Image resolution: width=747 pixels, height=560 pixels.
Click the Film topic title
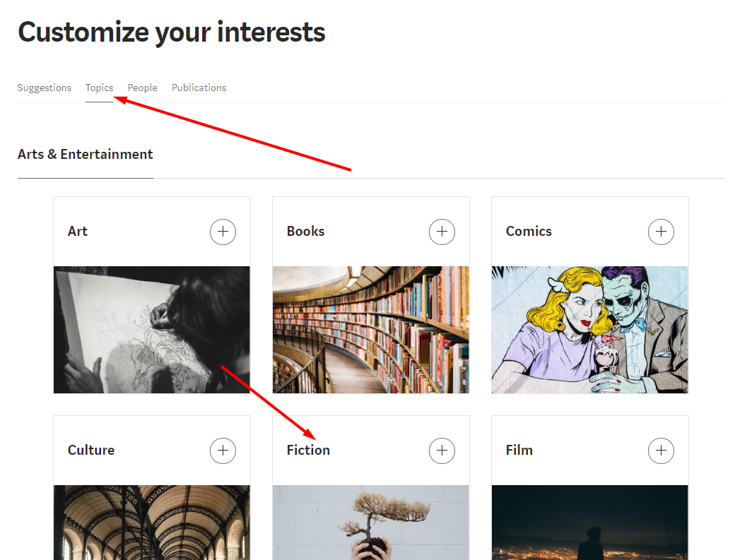point(519,451)
